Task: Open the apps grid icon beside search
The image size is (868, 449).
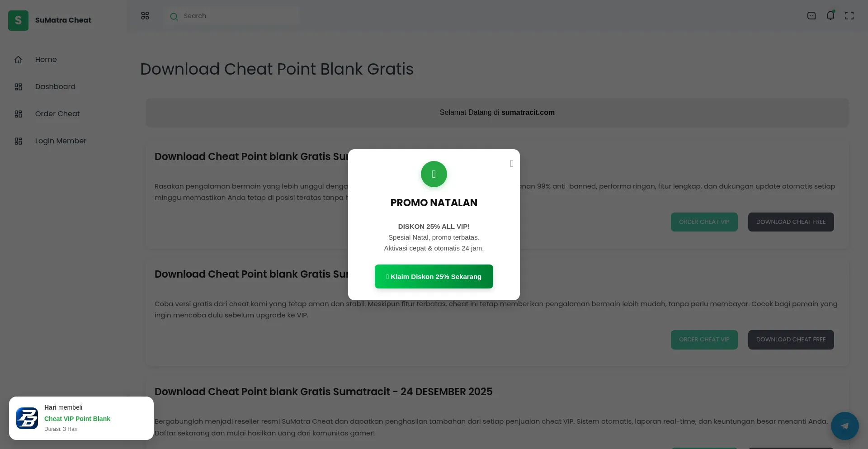Action: (x=145, y=16)
